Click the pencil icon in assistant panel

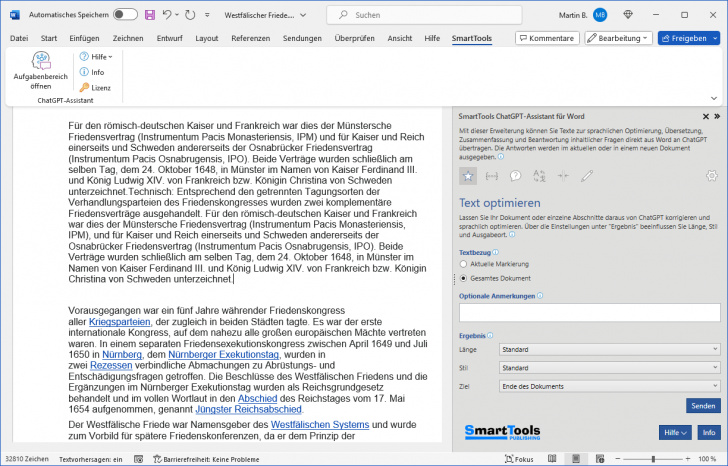click(588, 175)
